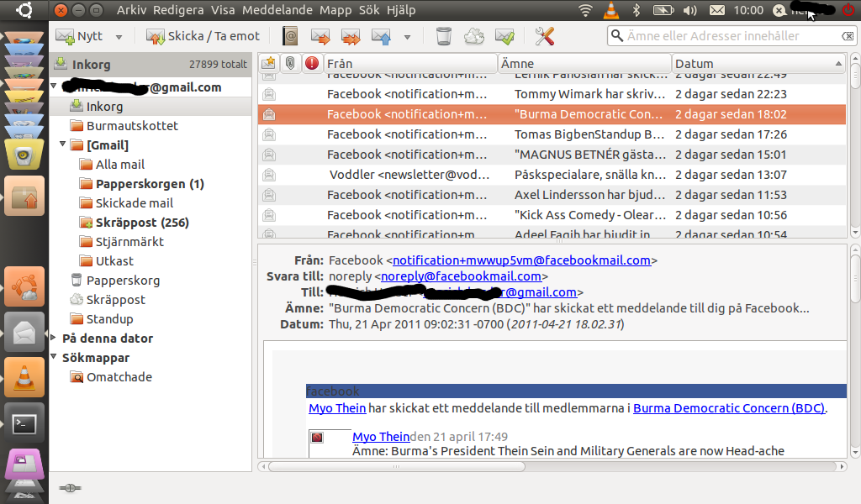Click the forward message icon

coord(381,36)
